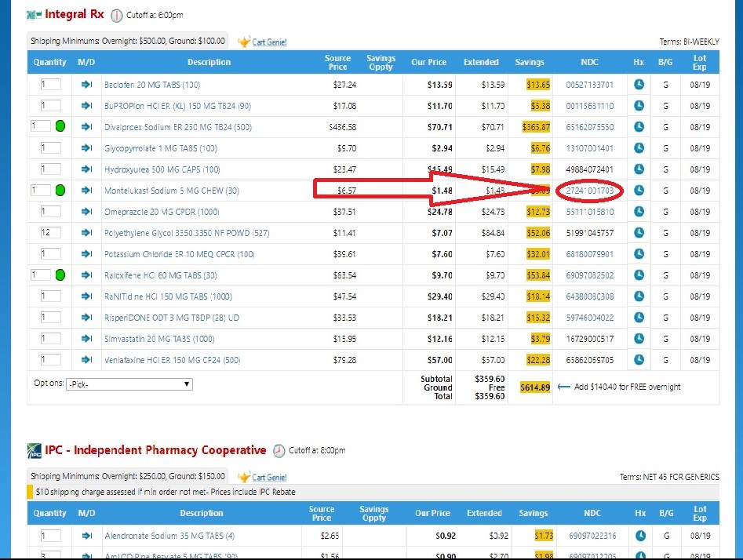Click the move arrow icon for BuPROPion row
The width and height of the screenshot is (743, 560).
coord(86,106)
